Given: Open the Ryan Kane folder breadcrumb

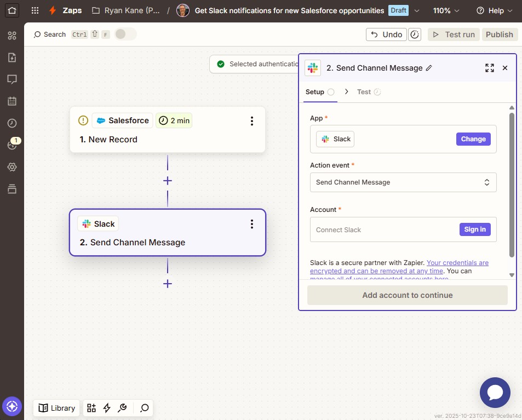Looking at the screenshot, I should 126,10.
